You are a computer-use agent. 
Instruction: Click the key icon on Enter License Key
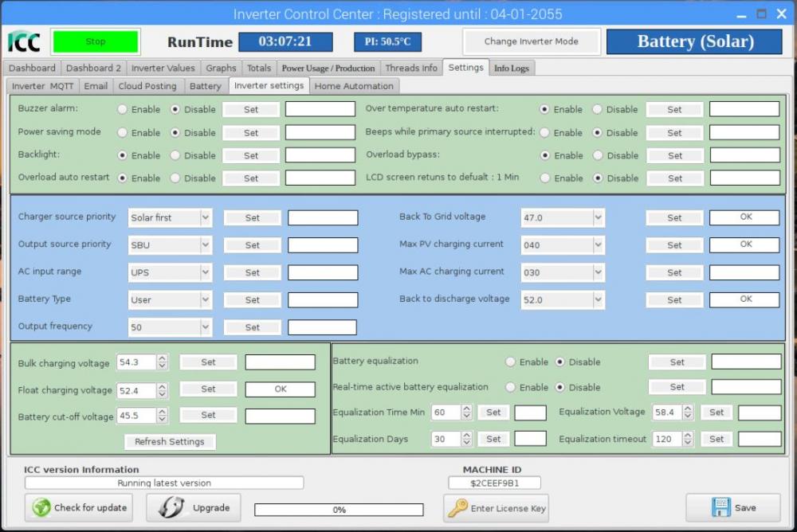(458, 507)
